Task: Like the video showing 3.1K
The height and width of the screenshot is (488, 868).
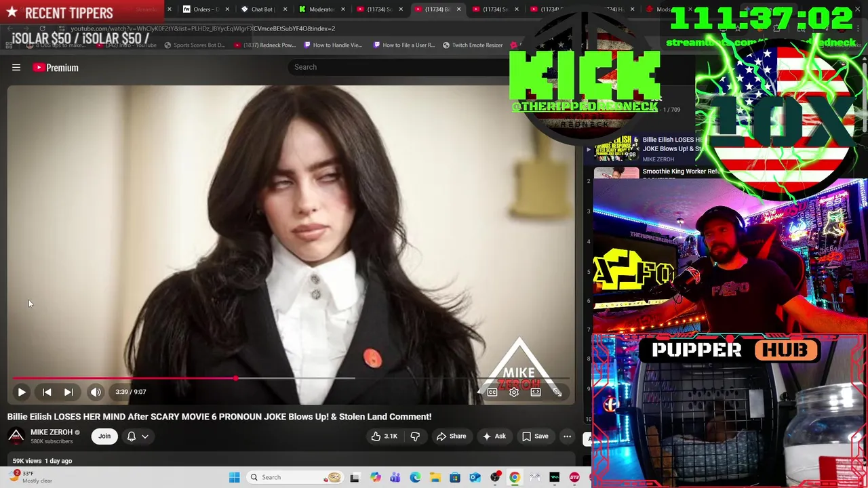Action: click(383, 436)
